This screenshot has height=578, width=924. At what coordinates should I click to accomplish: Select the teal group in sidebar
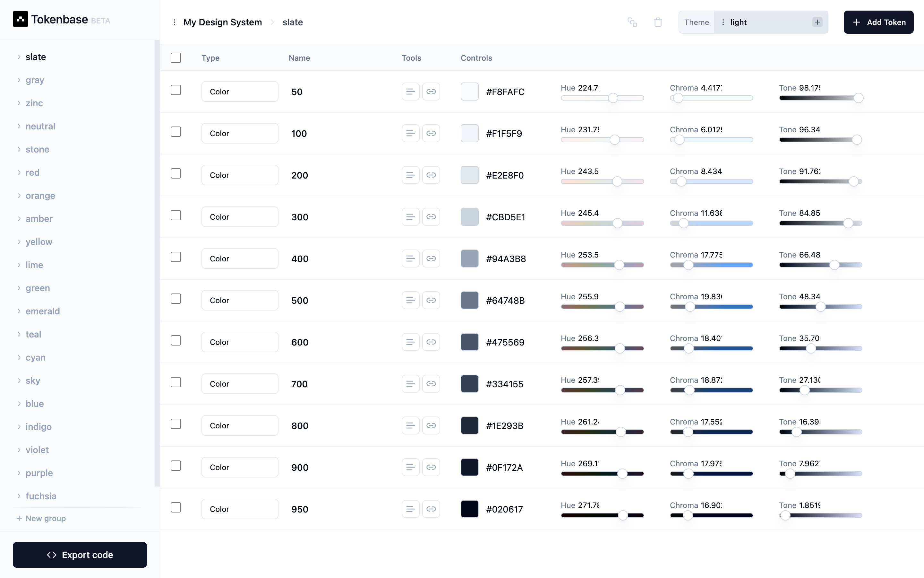(x=33, y=334)
